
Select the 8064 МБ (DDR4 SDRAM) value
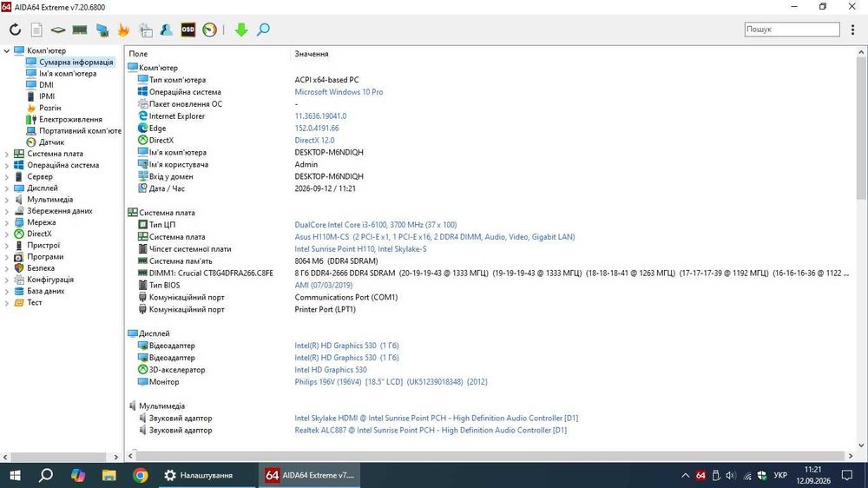(336, 260)
